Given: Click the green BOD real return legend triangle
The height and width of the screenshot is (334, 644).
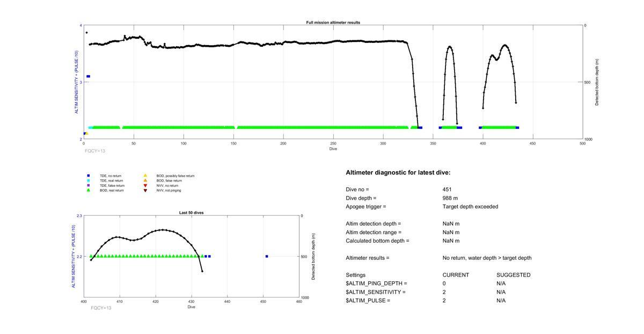Looking at the screenshot, I should pyautogui.click(x=89, y=190).
